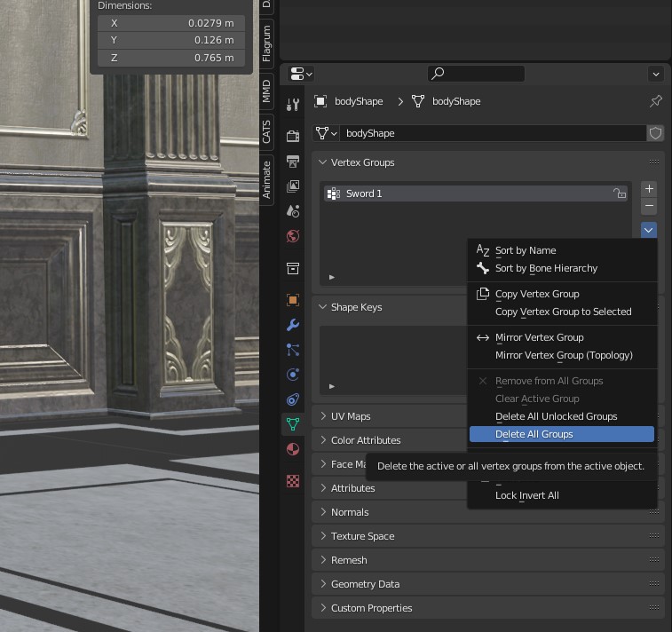Open the Animate sidebar tab
Screen dimensions: 672x632
click(x=266, y=180)
